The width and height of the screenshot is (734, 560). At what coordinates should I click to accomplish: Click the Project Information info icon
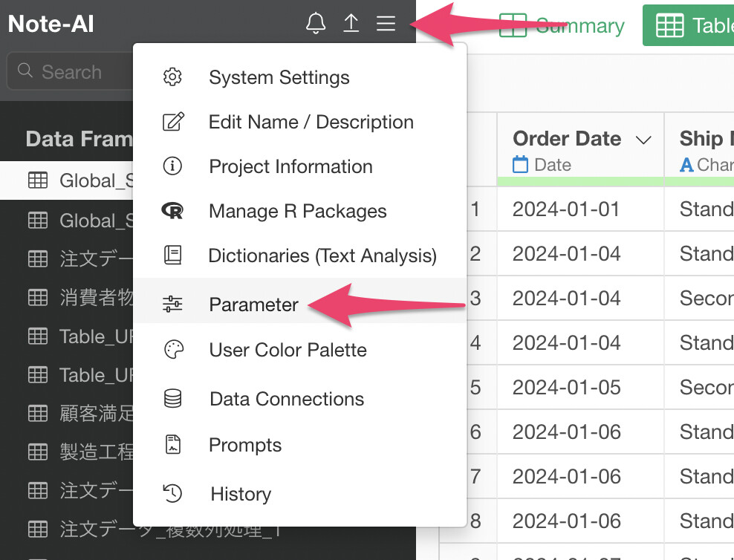172,166
